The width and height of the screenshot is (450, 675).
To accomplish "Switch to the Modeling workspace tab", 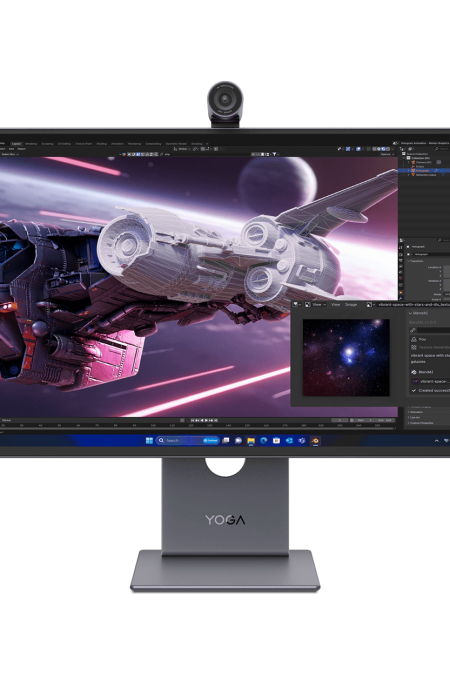I will pyautogui.click(x=31, y=144).
